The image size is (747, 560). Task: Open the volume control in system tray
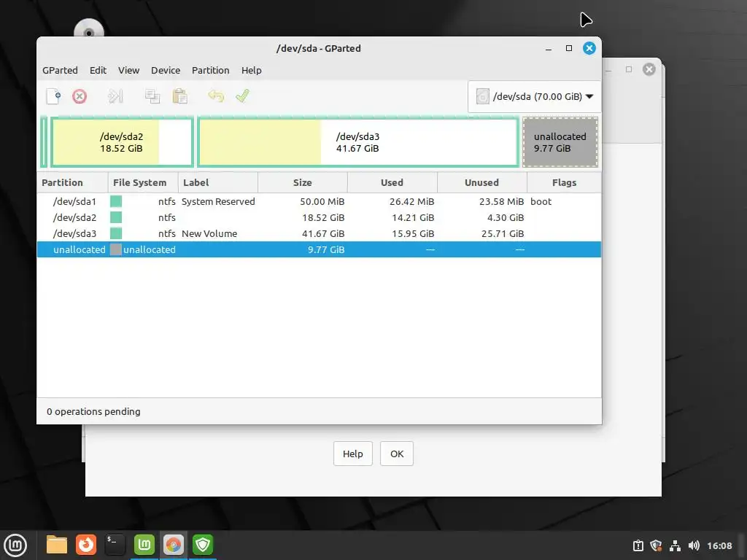click(694, 545)
